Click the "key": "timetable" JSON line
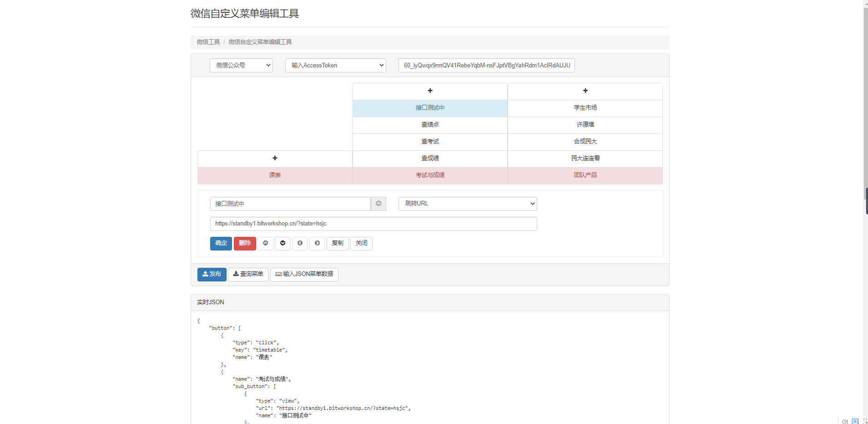Viewport: 868px width, 424px height. point(260,350)
